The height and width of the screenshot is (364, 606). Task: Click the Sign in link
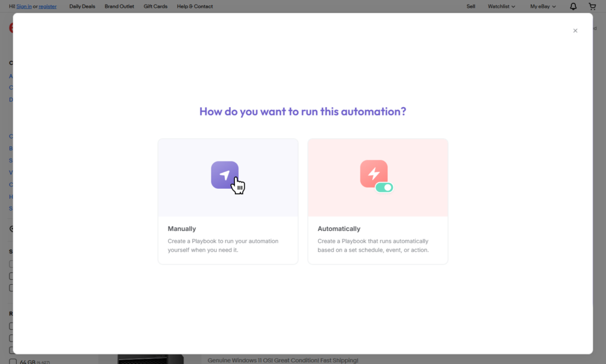tap(24, 7)
